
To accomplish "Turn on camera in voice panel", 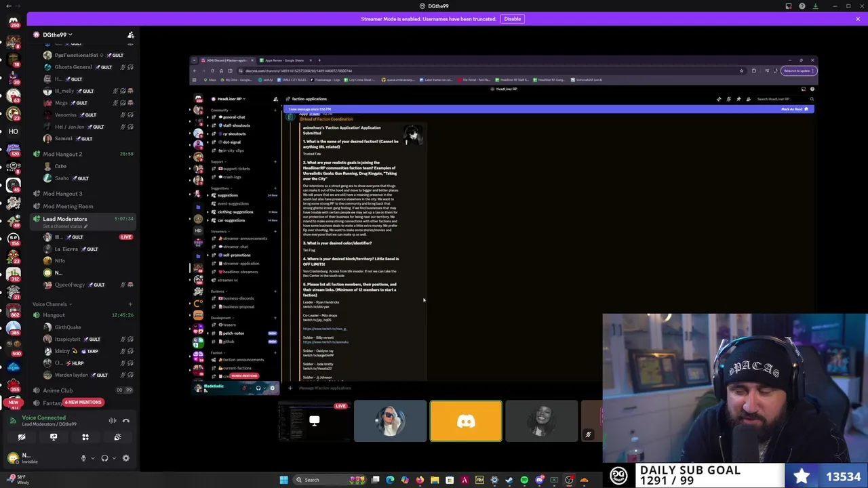I will pyautogui.click(x=22, y=437).
